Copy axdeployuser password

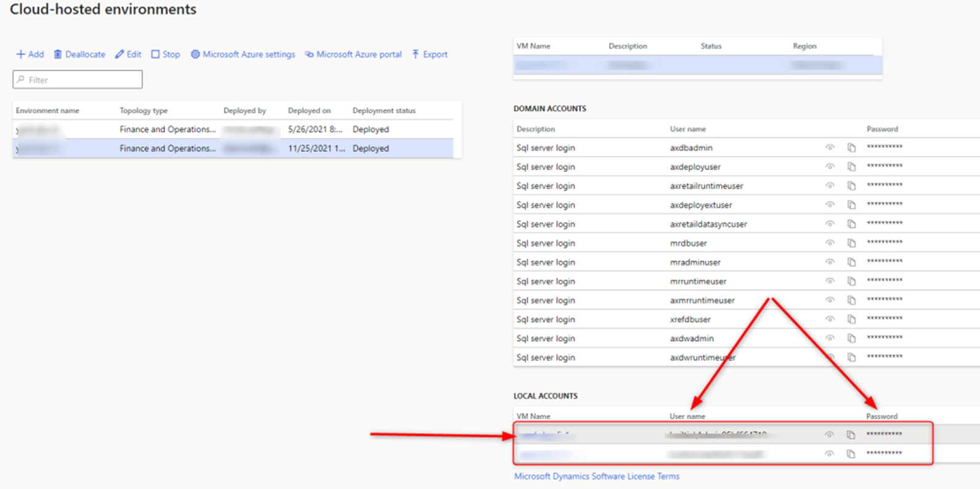pyautogui.click(x=851, y=166)
